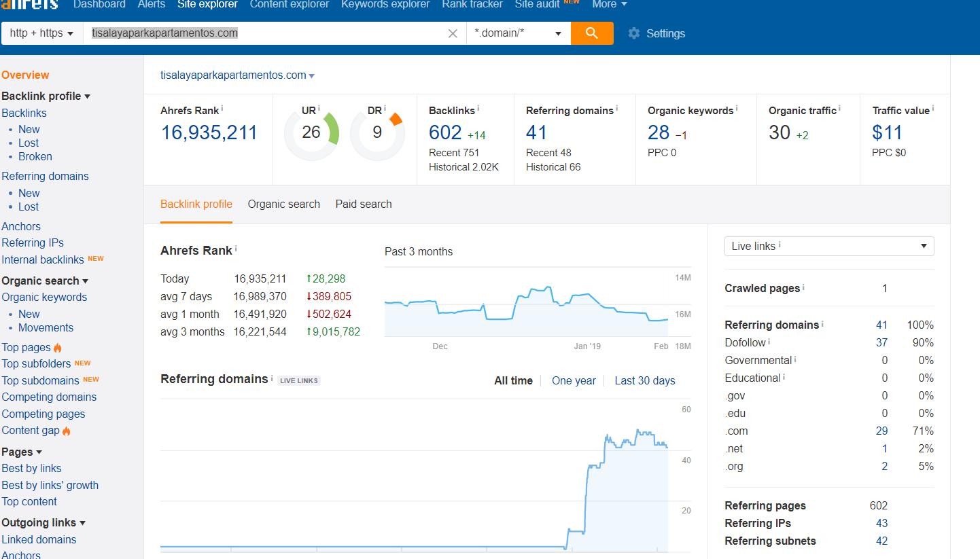This screenshot has width=980, height=559.
Task: Click the fire icon next to Top pages
Action: pyautogui.click(x=58, y=348)
